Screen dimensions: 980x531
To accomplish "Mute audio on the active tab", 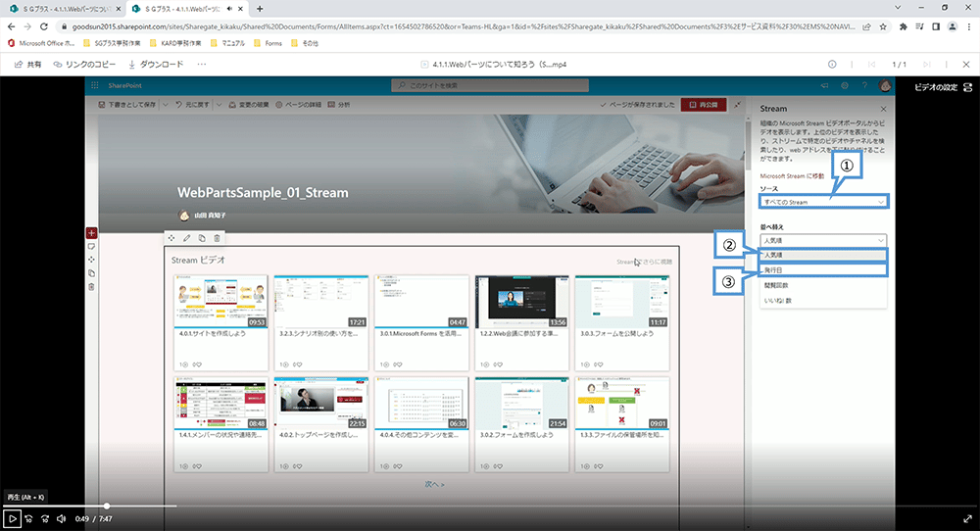I will coord(229,8).
